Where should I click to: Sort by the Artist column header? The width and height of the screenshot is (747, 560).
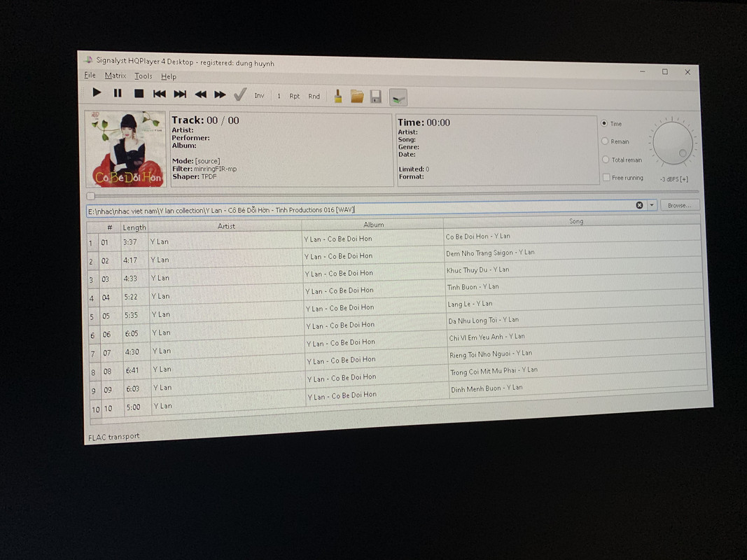(x=226, y=226)
